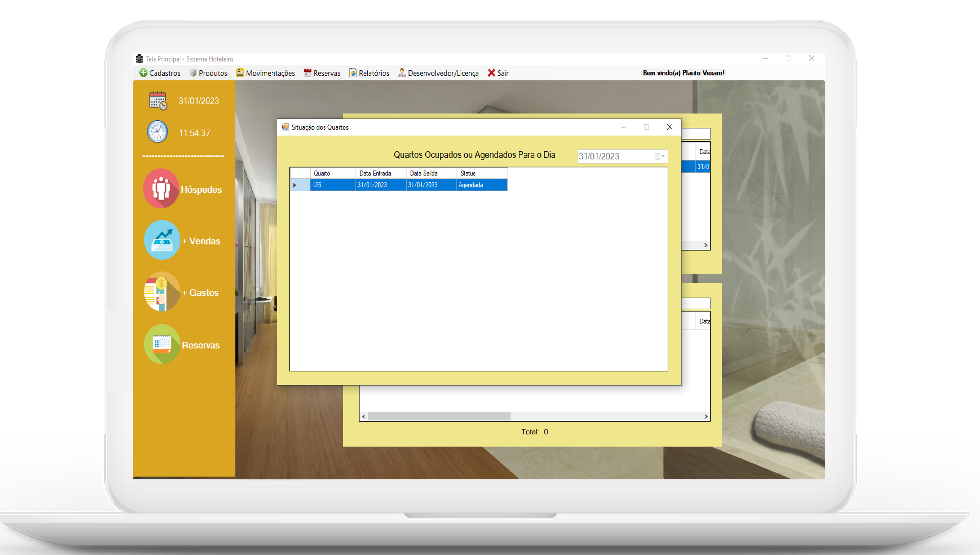Click the heading Quartos Ocupados ou Agendados Para o Dia
This screenshot has height=555, width=980.
pyautogui.click(x=474, y=155)
